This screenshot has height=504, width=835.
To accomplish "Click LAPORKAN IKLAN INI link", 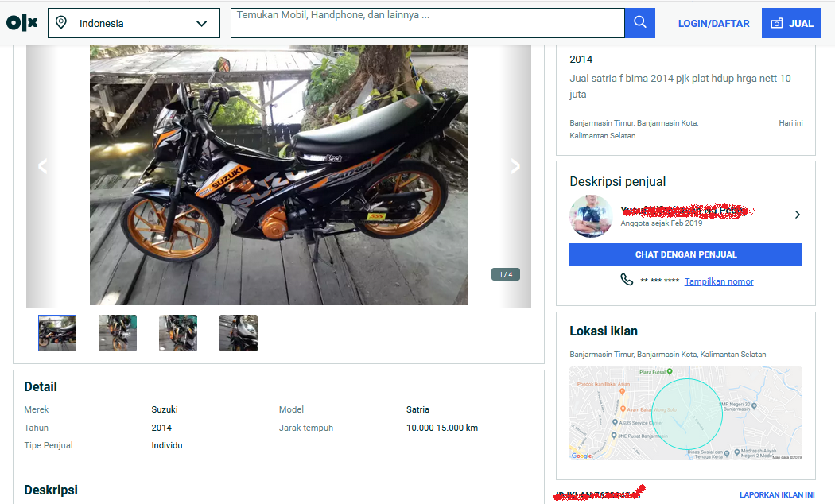I will (x=777, y=495).
